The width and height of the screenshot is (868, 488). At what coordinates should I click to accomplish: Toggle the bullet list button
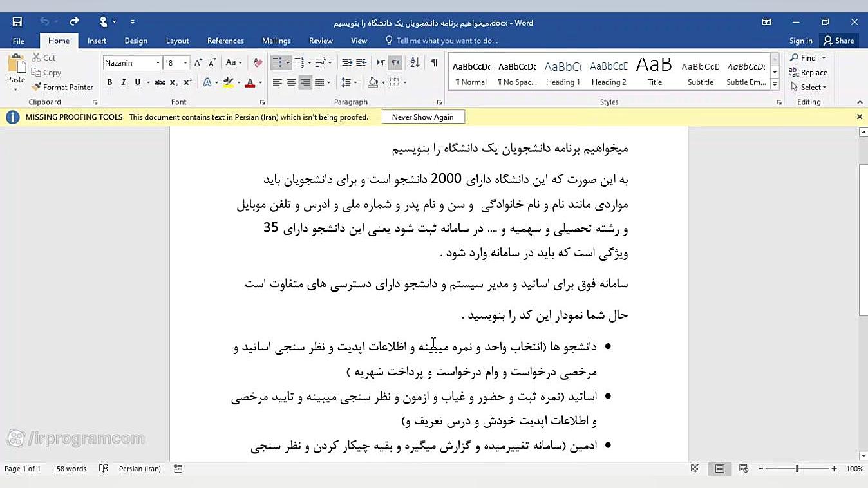pos(277,62)
